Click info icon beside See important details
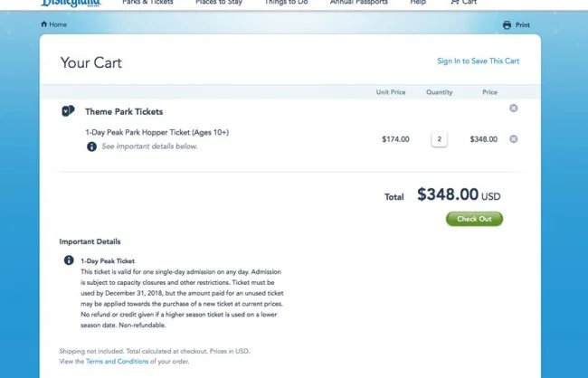 coord(92,146)
